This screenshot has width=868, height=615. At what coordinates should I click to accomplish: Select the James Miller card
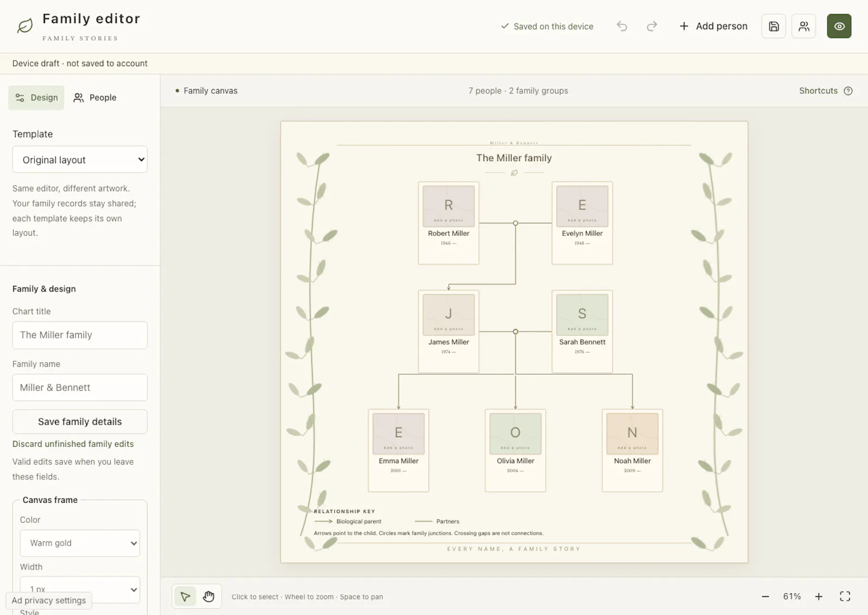tap(449, 331)
